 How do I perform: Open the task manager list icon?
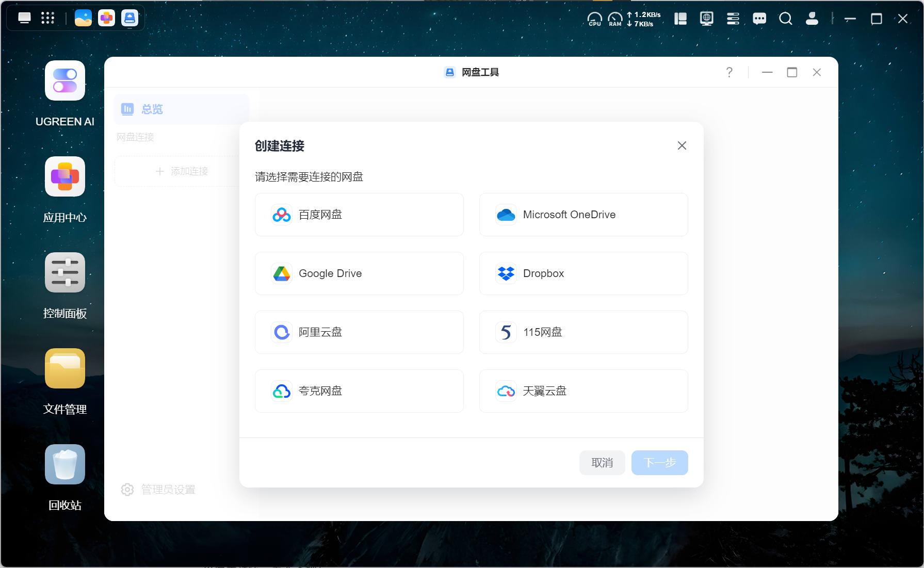733,19
